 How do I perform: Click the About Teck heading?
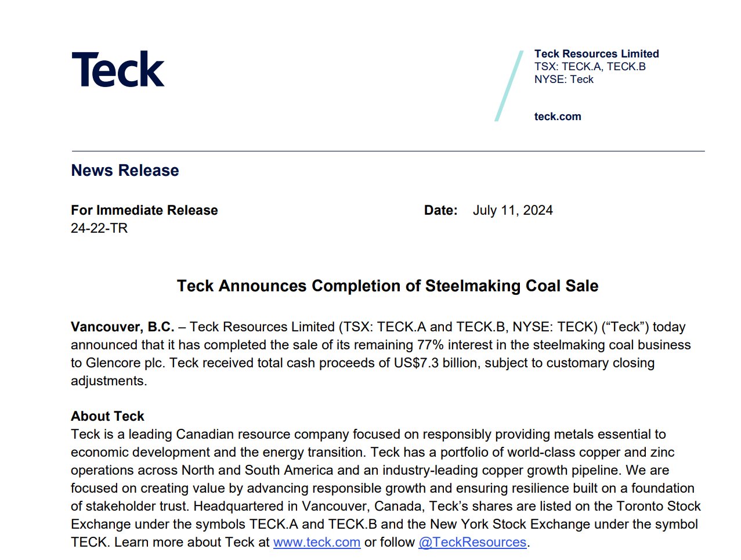(107, 417)
